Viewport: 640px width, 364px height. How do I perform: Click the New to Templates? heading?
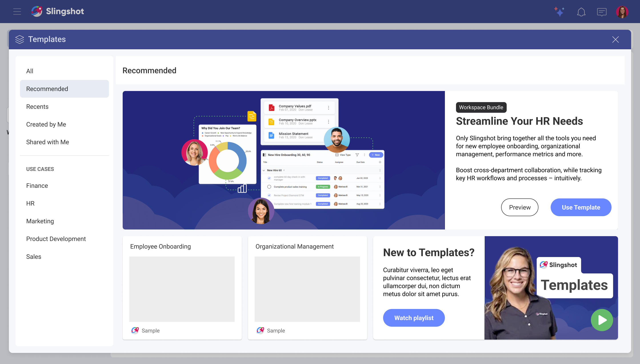point(428,253)
